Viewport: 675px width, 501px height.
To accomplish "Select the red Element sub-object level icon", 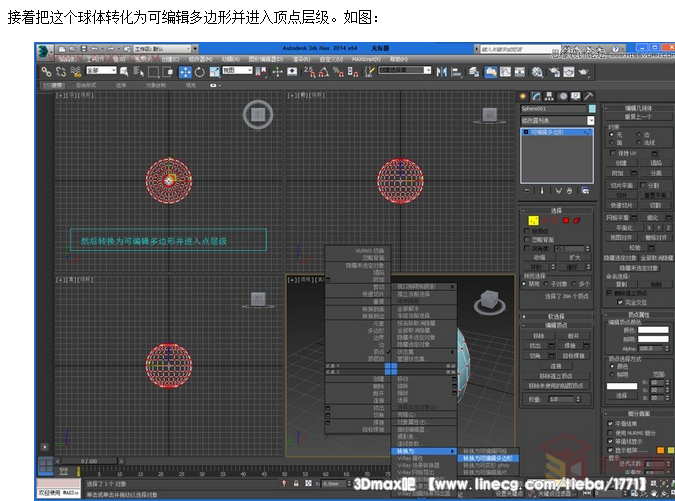I will pos(576,220).
